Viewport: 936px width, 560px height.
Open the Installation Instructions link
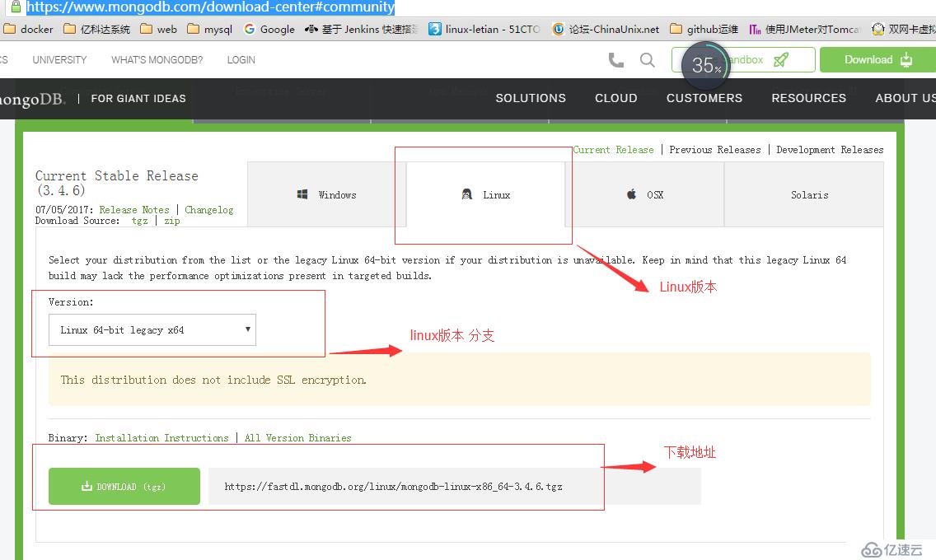(161, 438)
